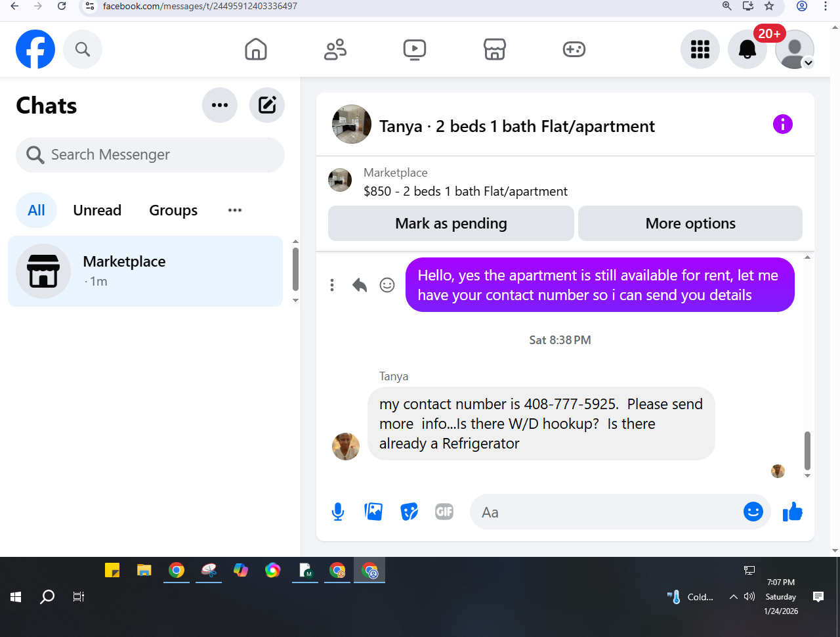
Task: Click the browser address bar URL
Action: click(x=199, y=6)
